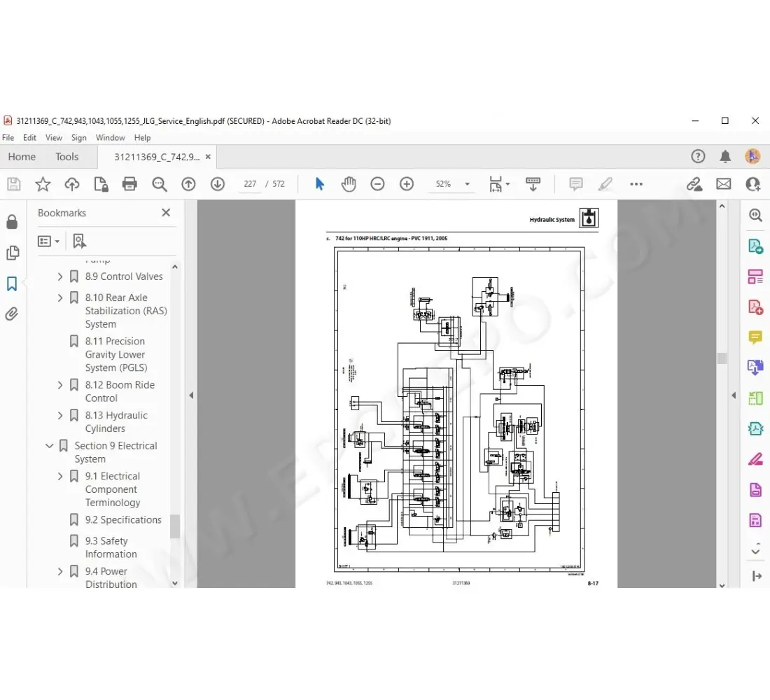The height and width of the screenshot is (700, 770).
Task: Toggle the Page Thumbnails panel icon
Action: click(12, 253)
